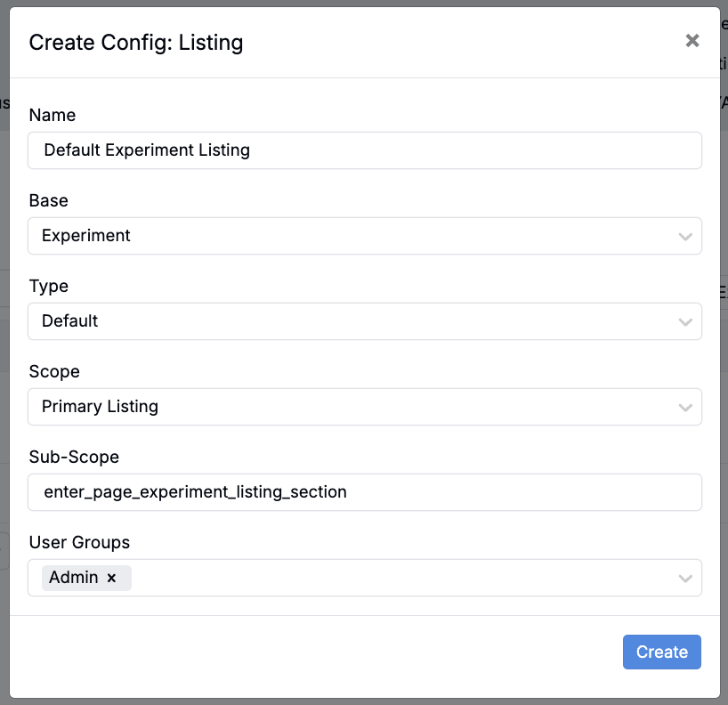The image size is (728, 705).
Task: Click the Name field label
Action: [x=53, y=115]
